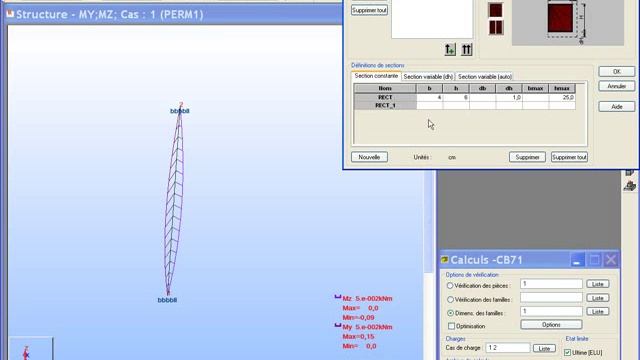This screenshot has width=640, height=360.
Task: Click the add-to-list arrow with plus icon
Action: (450, 50)
